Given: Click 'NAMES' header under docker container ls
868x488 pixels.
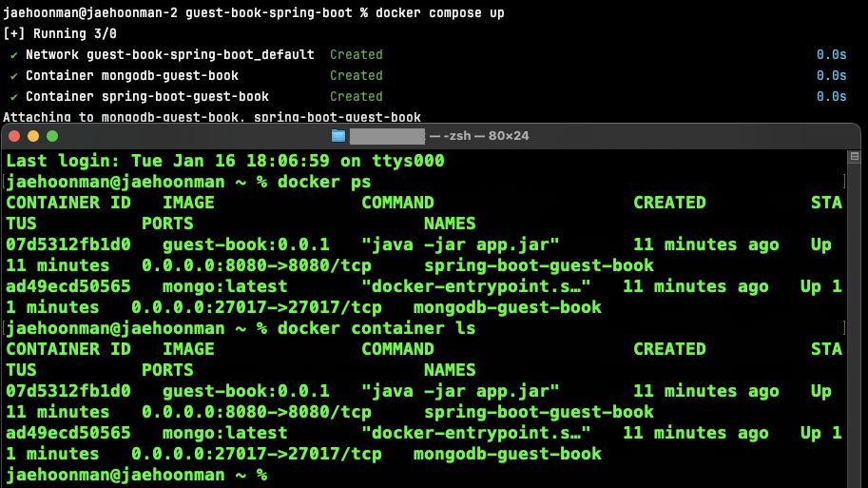Looking at the screenshot, I should click(x=450, y=371).
